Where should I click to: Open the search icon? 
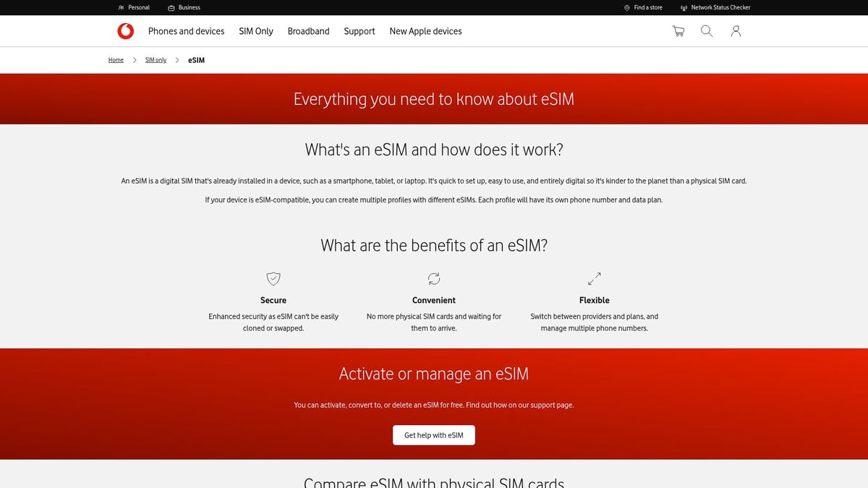click(707, 31)
